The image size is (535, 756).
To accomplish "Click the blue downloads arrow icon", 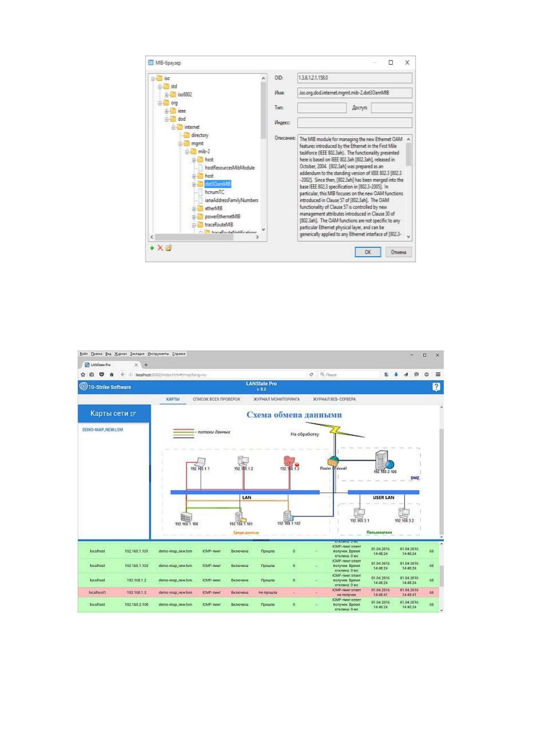I will pos(396,374).
